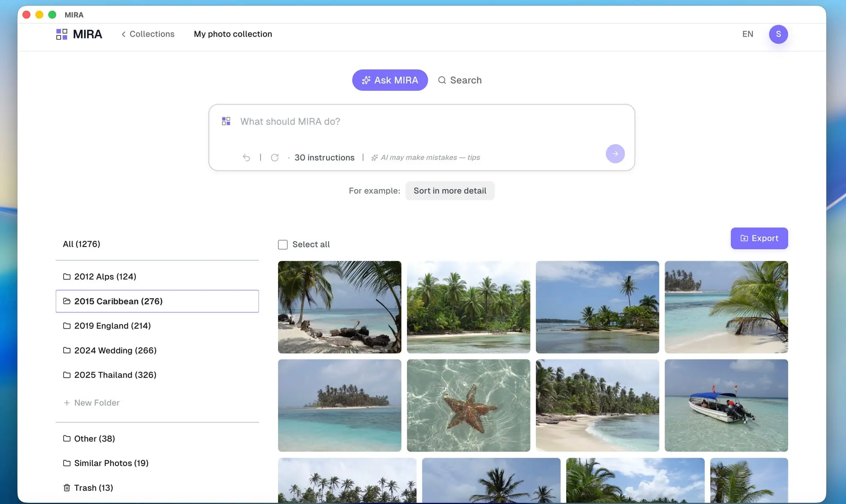Open the 2025 Thailand folder

tap(157, 375)
